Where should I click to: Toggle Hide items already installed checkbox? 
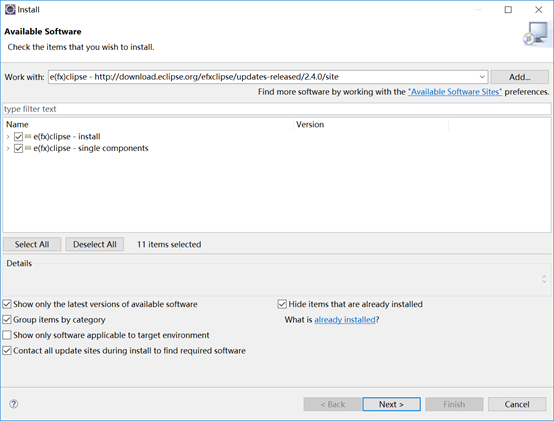pyautogui.click(x=282, y=304)
